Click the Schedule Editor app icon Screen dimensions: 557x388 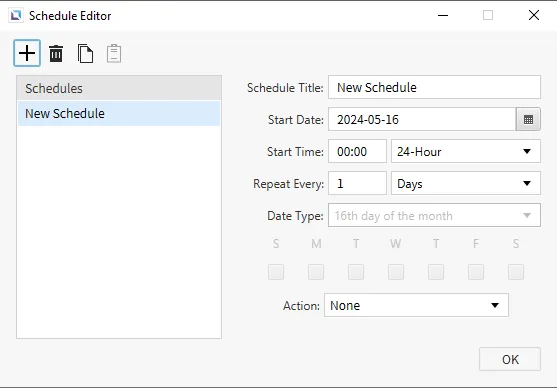16,16
